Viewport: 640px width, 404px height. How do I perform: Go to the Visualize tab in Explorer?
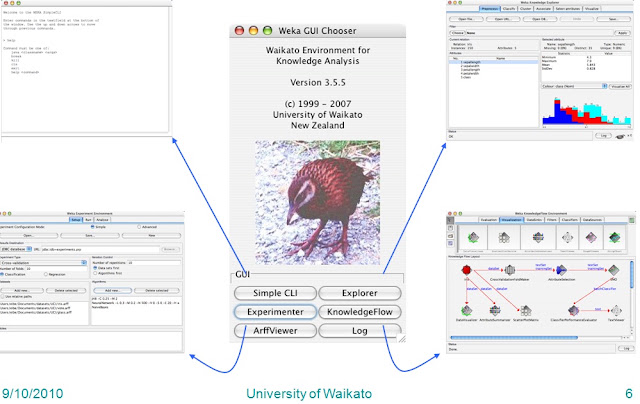click(591, 9)
